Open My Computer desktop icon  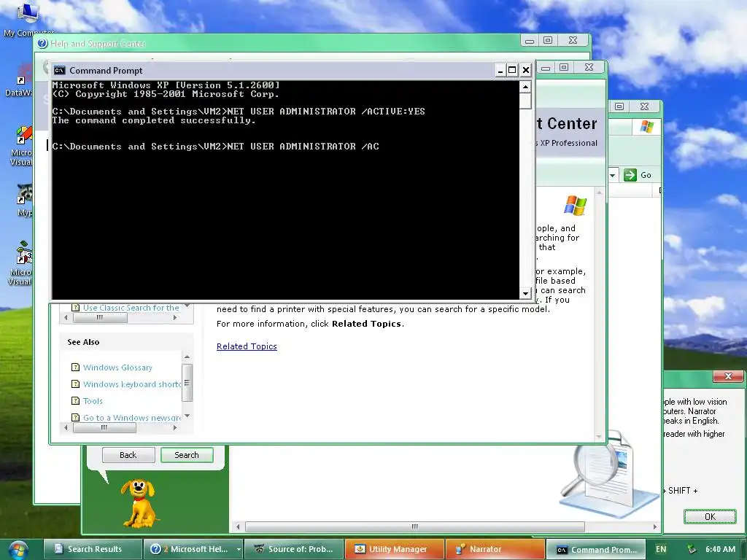click(x=27, y=19)
